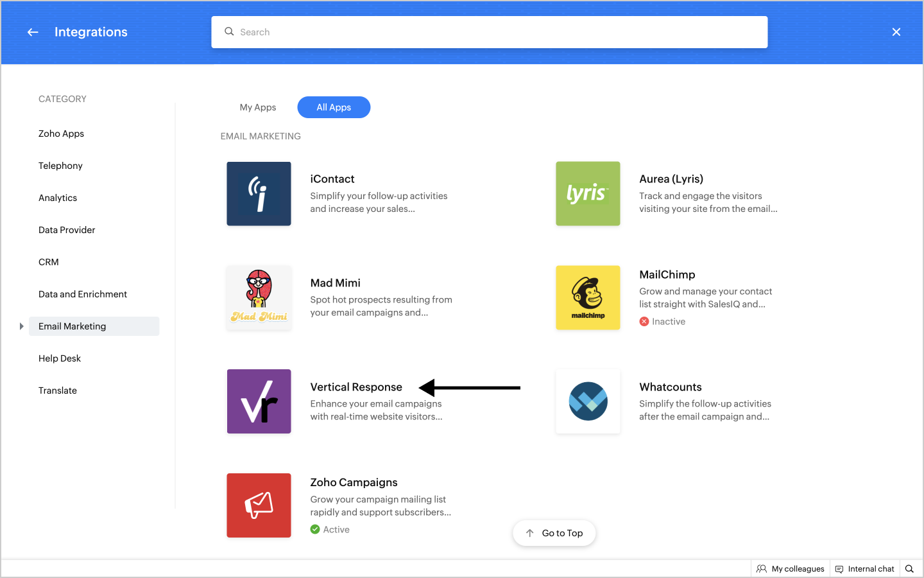
Task: Open the Zoho Campaigns integration title
Action: [354, 482]
